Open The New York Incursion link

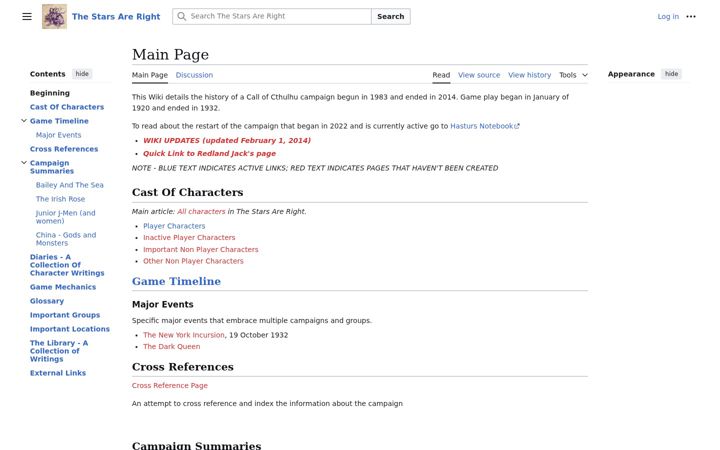tap(184, 335)
